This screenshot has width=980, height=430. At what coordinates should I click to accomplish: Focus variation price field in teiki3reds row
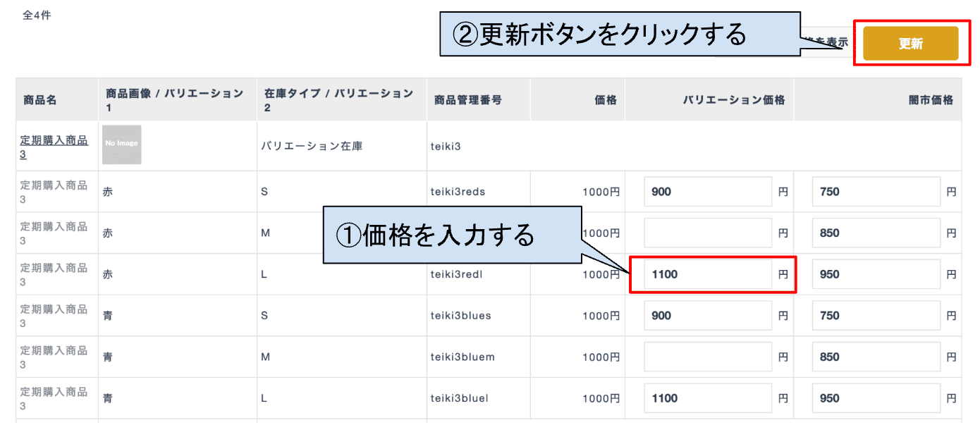[707, 192]
